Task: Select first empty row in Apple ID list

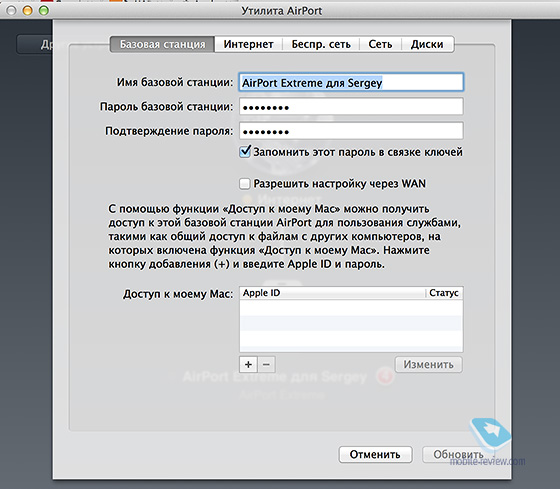Action: pos(351,308)
